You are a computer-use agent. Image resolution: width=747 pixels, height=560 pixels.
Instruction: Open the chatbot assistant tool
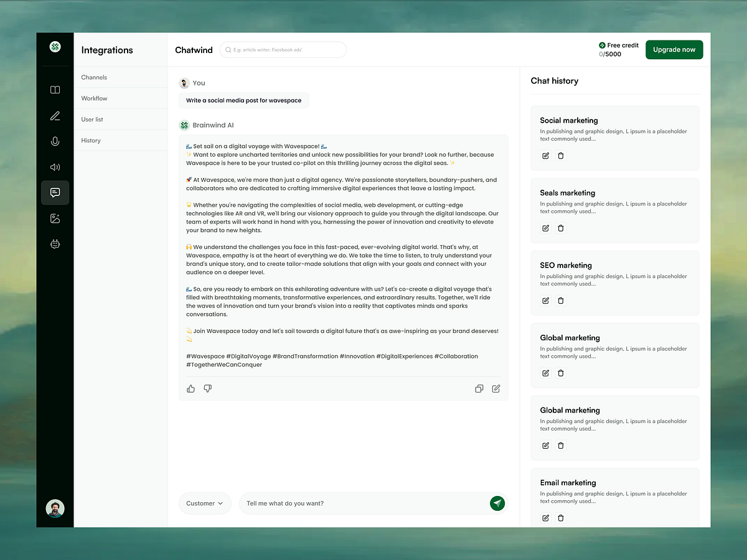tap(55, 244)
